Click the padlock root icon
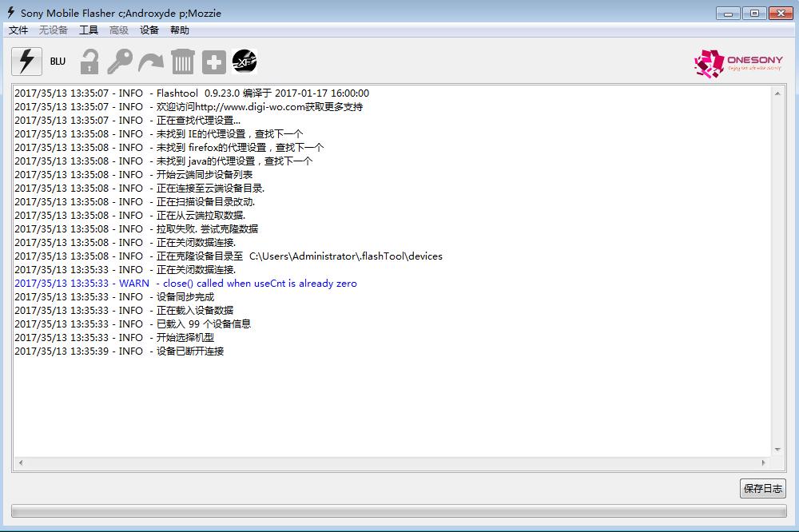Image resolution: width=799 pixels, height=532 pixels. click(89, 62)
